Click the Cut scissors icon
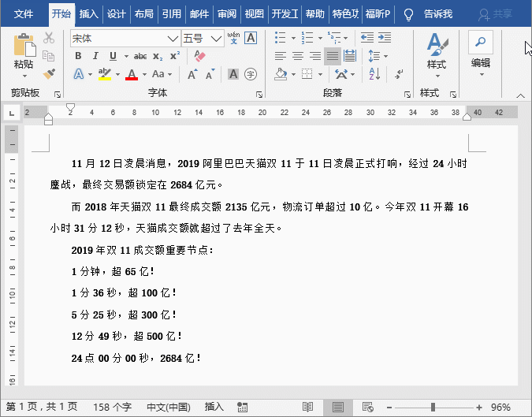The image size is (532, 417). point(49,38)
